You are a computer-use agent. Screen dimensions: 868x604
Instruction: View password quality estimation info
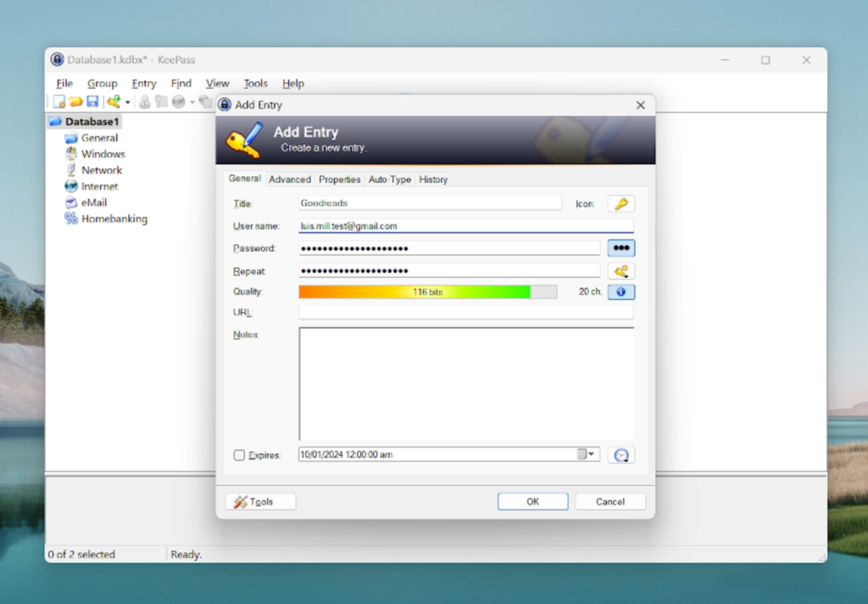click(x=621, y=291)
